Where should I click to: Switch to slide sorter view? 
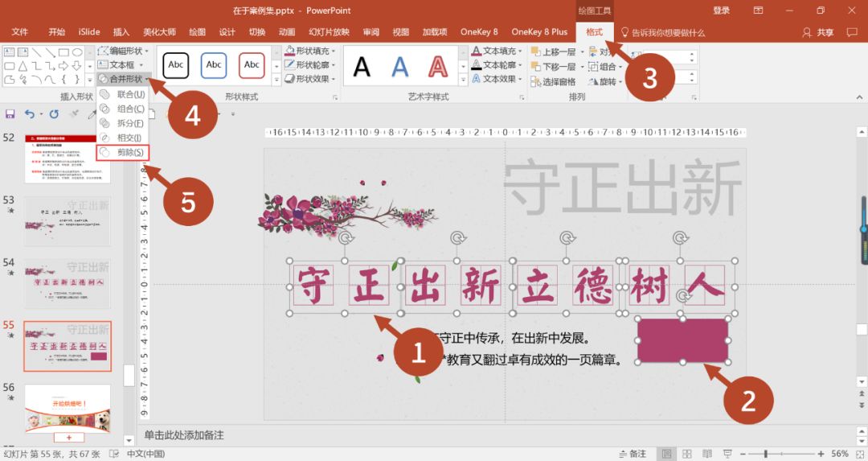(687, 454)
